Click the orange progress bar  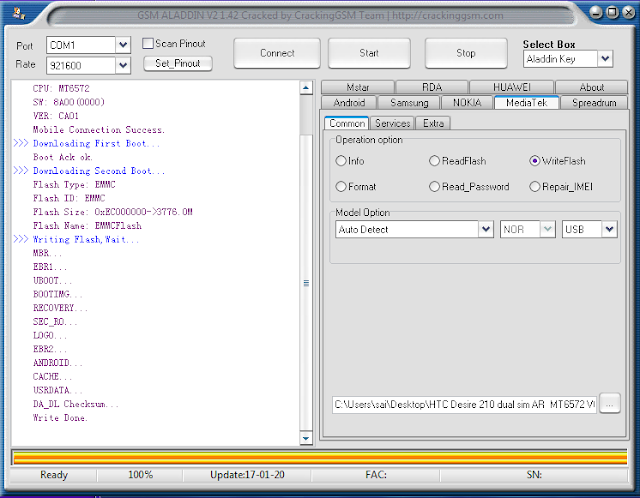coord(320,458)
